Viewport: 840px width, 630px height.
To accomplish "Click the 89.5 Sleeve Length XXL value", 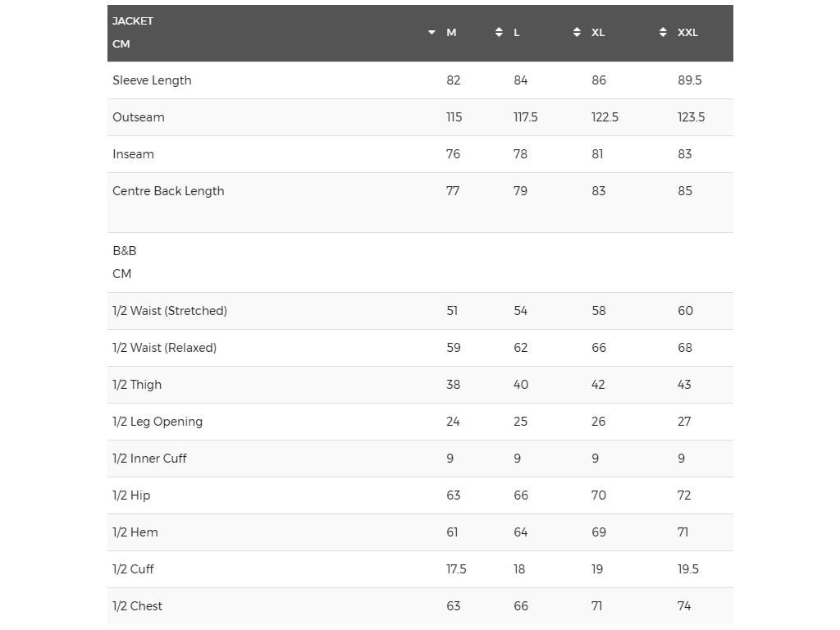I will coord(690,80).
